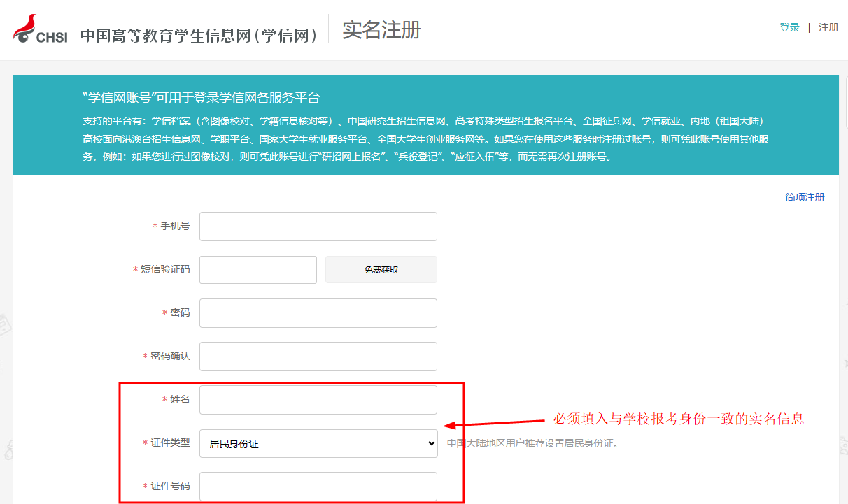Open the 登录 link
The width and height of the screenshot is (848, 504).
(x=789, y=27)
